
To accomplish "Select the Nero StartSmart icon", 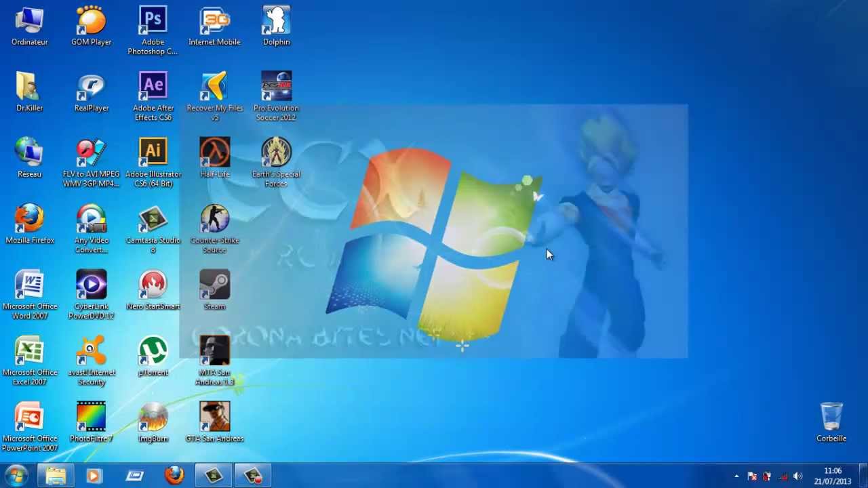I will coord(153,291).
